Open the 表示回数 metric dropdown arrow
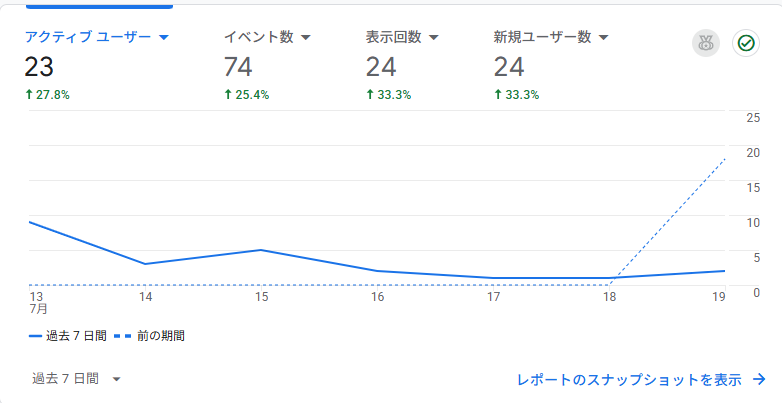Image resolution: width=782 pixels, height=403 pixels. point(433,37)
